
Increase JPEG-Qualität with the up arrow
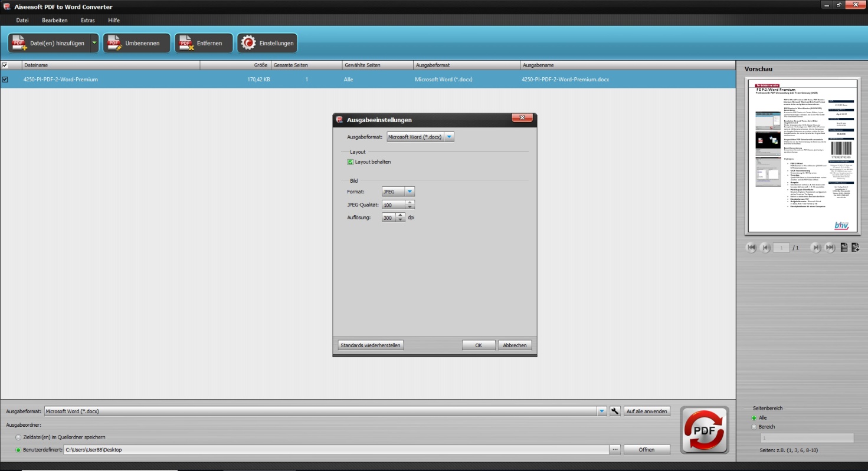click(x=410, y=202)
